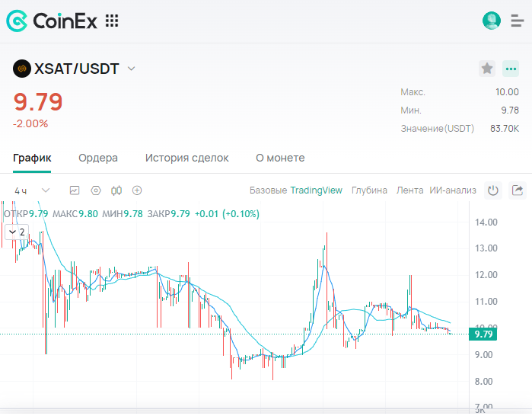The height and width of the screenshot is (416, 532).
Task: Open the three-dots more options button
Action: click(x=511, y=69)
